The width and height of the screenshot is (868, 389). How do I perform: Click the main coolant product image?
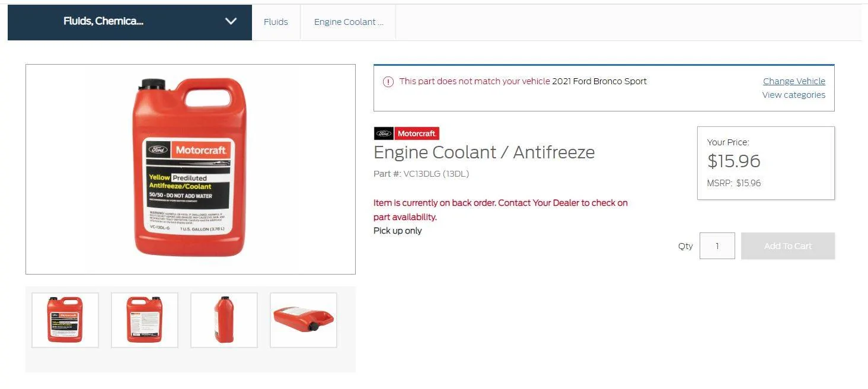click(x=190, y=168)
